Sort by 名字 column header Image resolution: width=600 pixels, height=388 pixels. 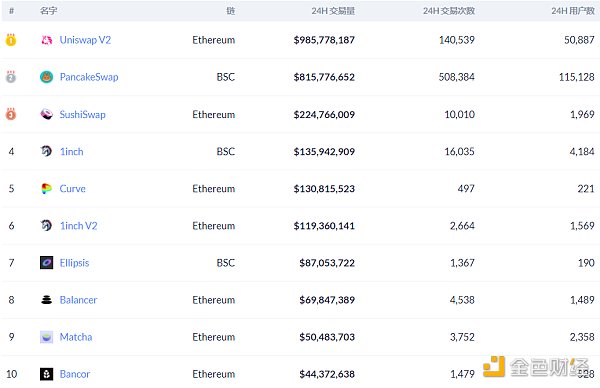point(49,11)
